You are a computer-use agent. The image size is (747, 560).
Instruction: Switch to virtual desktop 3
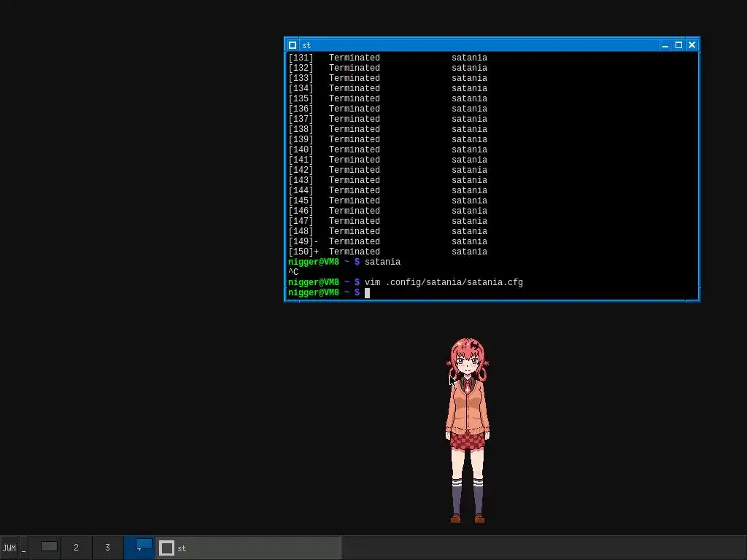(108, 548)
